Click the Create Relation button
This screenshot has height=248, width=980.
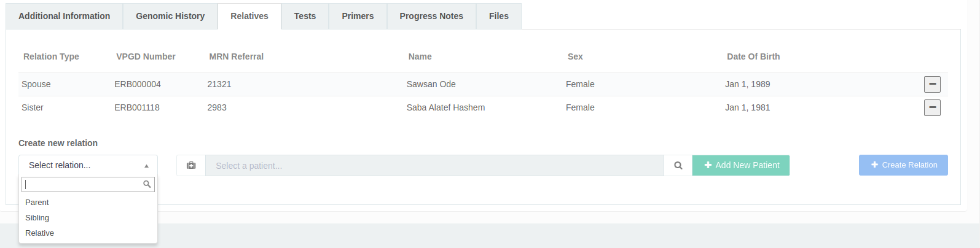[x=903, y=165]
